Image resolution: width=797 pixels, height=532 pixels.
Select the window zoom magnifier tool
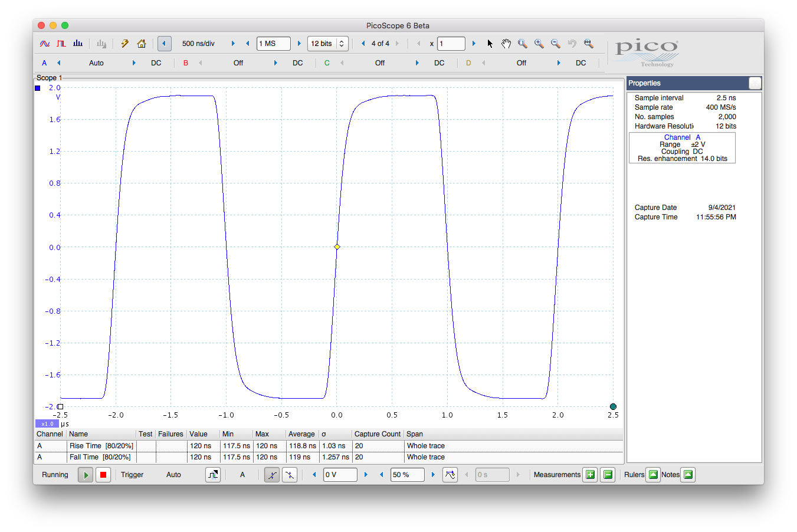[x=523, y=44]
